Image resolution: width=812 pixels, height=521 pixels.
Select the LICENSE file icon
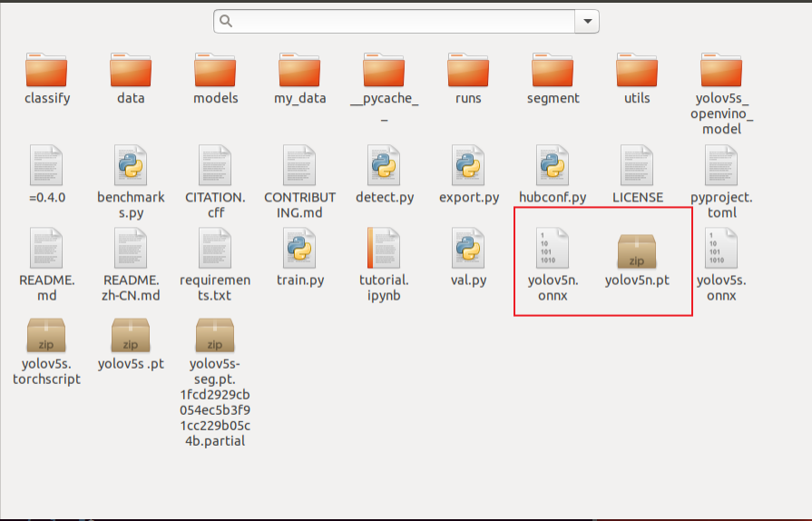(637, 166)
